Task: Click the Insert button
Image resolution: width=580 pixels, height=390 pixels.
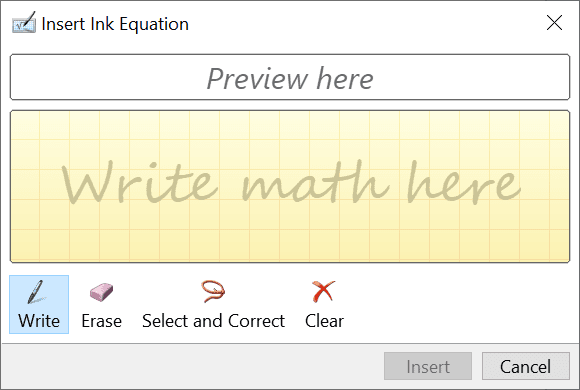Action: pos(428,366)
